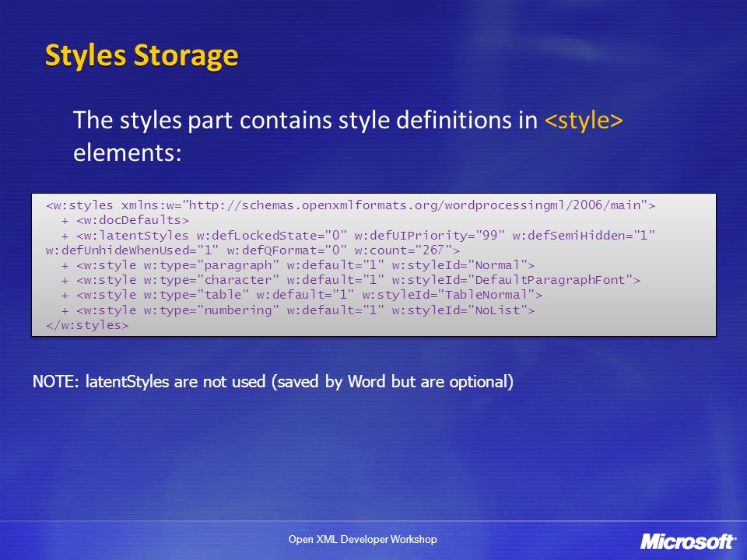Click the '<w:docDefaults>' element text
The width and height of the screenshot is (747, 560).
132,220
